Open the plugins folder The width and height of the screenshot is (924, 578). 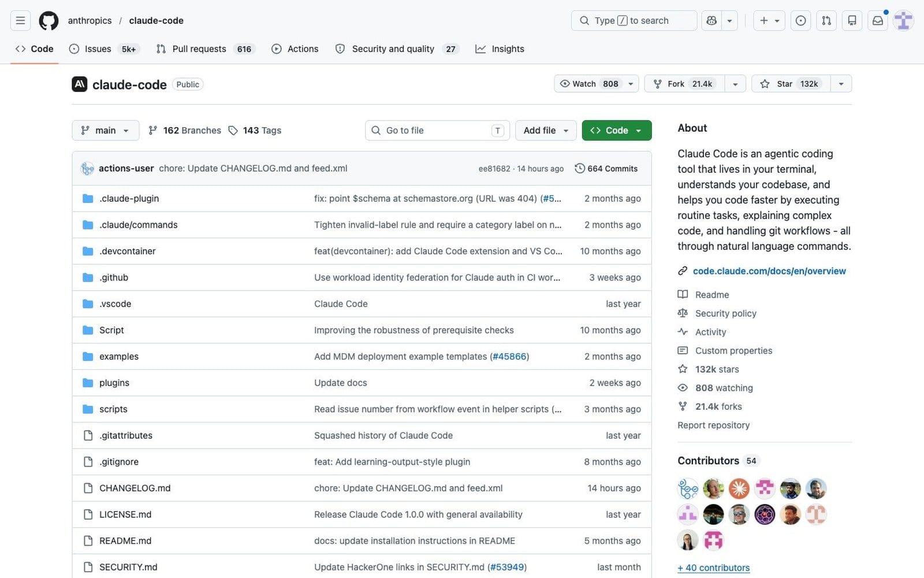tap(114, 383)
